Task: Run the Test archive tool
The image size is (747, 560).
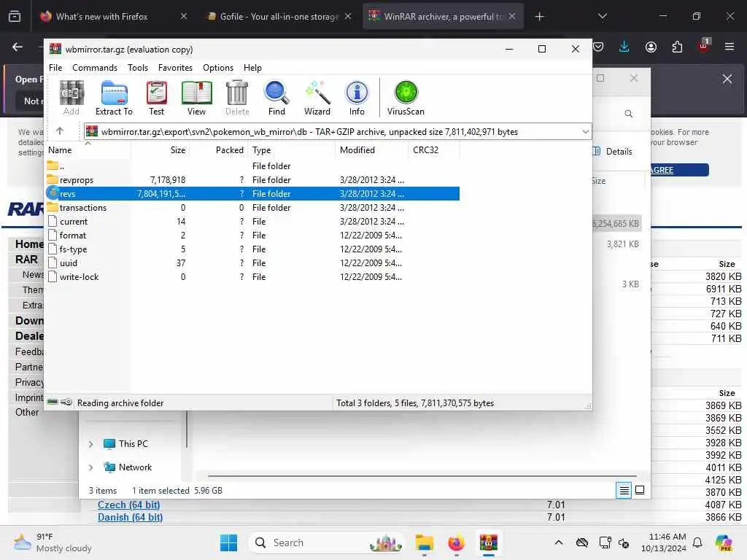Action: (x=156, y=98)
